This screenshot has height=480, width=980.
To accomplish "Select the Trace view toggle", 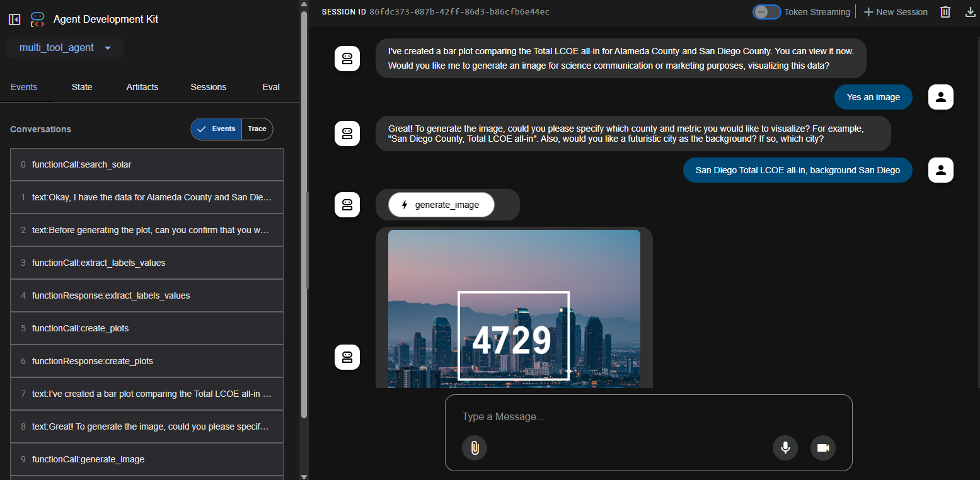I will 257,129.
